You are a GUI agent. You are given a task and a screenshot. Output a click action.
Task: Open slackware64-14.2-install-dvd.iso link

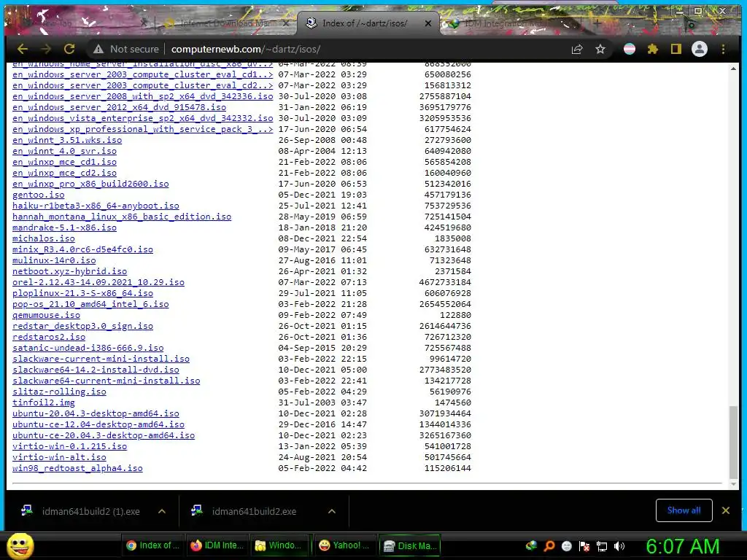click(x=96, y=370)
